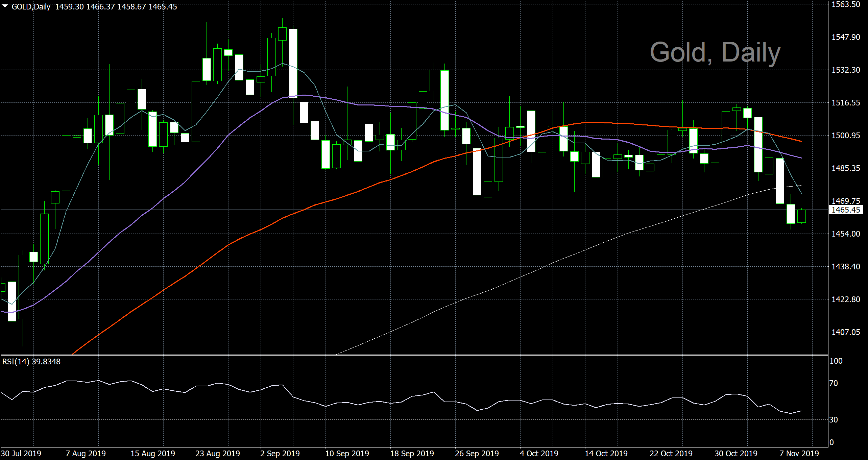This screenshot has width=868, height=460.
Task: Select the 1547.90 price axis label
Action: [x=846, y=37]
